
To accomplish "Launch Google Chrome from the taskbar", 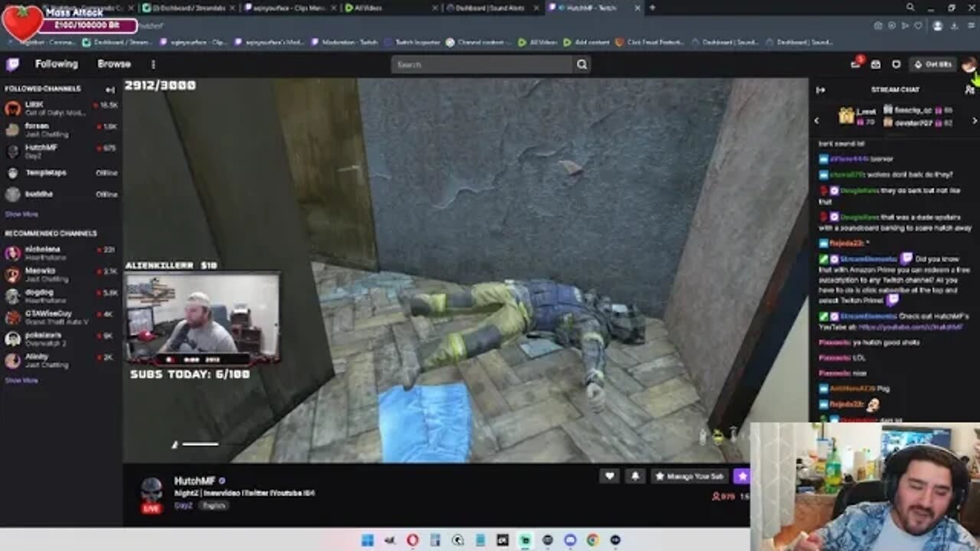I will coord(593,540).
